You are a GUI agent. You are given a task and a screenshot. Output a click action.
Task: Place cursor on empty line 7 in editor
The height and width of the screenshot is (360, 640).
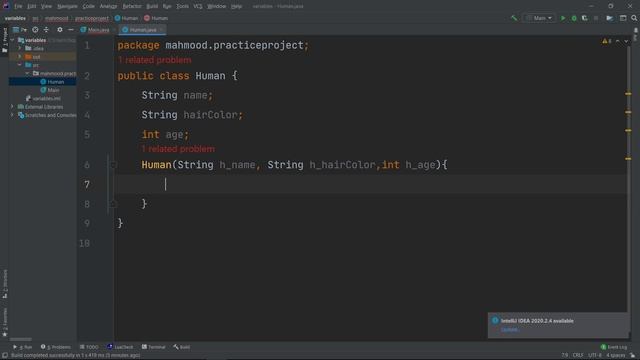point(371,184)
